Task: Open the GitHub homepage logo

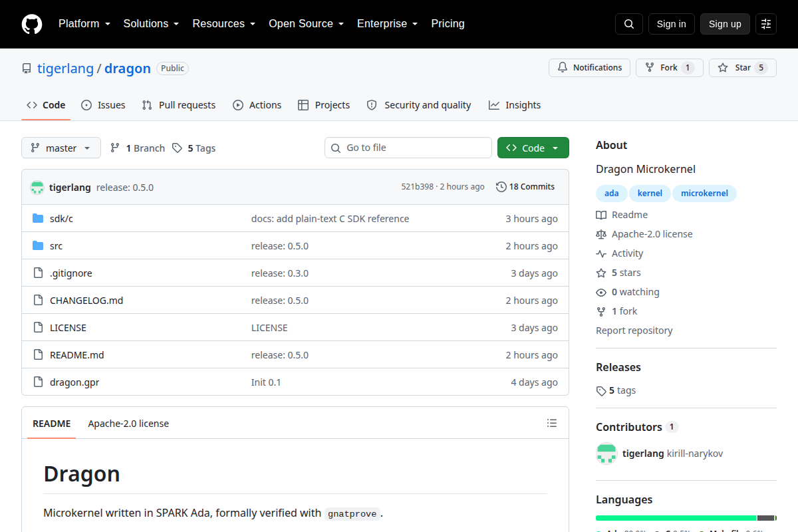Action: point(32,24)
